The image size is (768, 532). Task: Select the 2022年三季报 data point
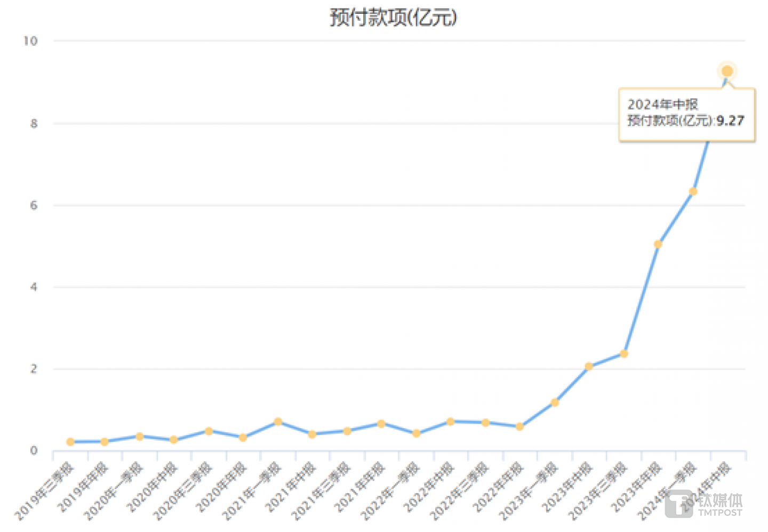[x=485, y=423]
